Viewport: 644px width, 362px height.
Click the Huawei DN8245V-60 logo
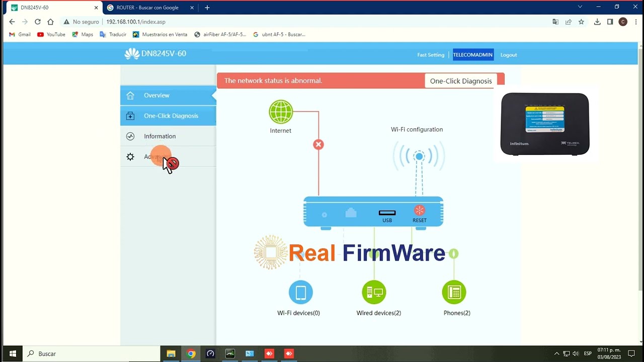pyautogui.click(x=155, y=54)
